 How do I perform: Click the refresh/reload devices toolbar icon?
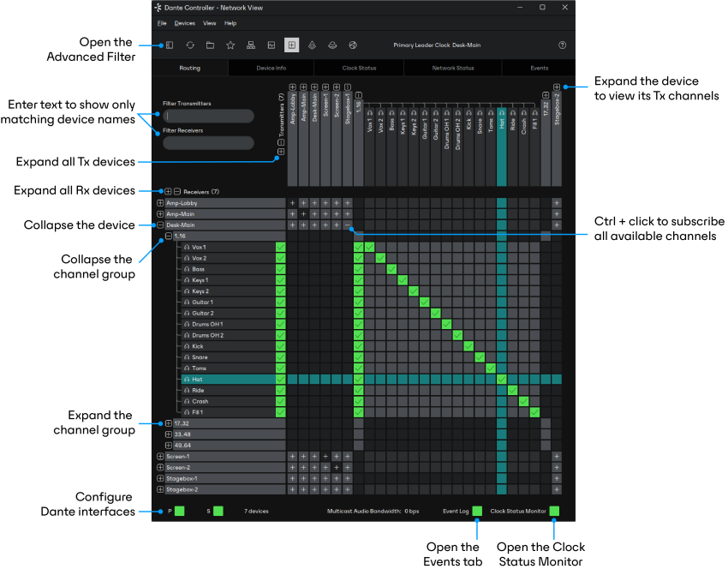pos(190,45)
